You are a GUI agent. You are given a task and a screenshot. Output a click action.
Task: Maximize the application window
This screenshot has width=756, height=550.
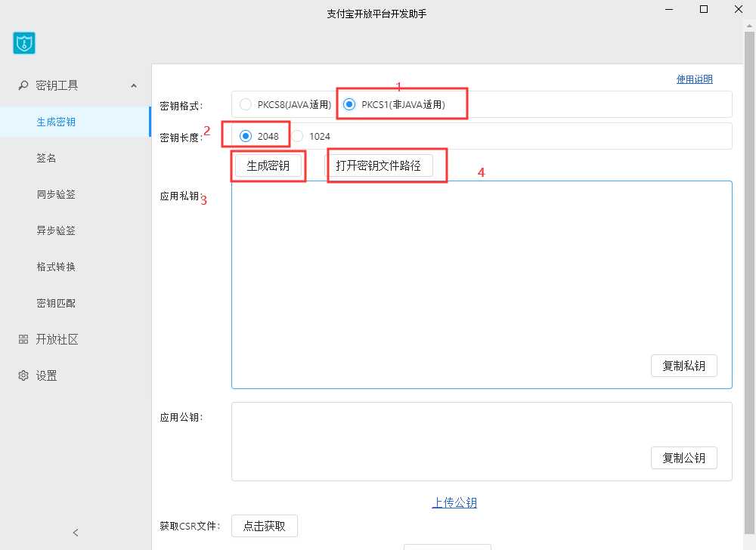coord(704,9)
